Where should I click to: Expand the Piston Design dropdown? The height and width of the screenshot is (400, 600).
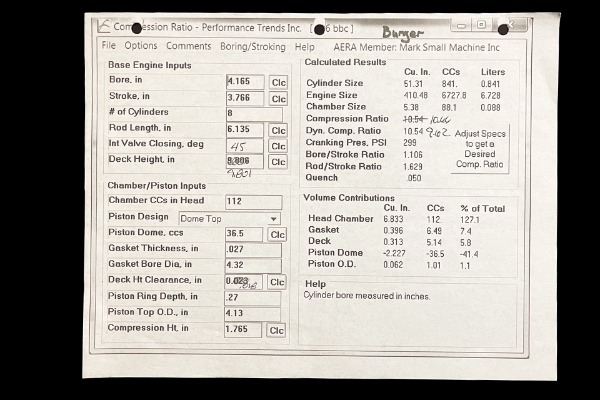coord(273,219)
